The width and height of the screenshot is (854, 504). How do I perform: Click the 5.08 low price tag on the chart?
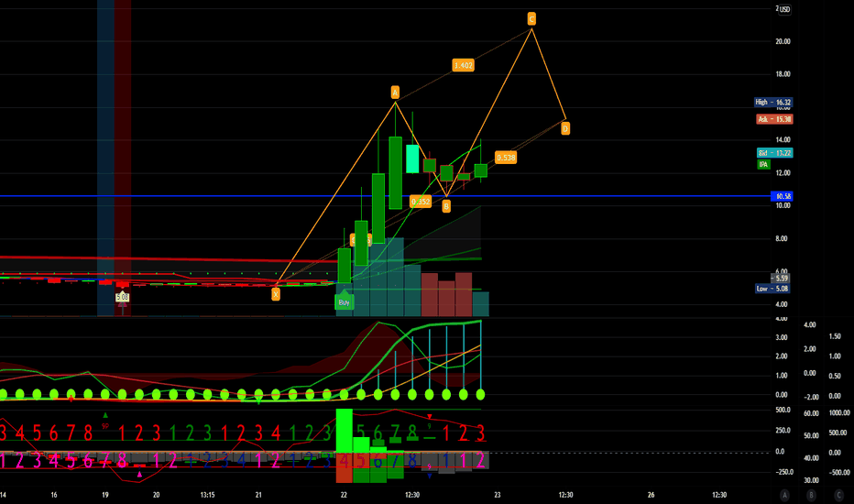pos(123,297)
